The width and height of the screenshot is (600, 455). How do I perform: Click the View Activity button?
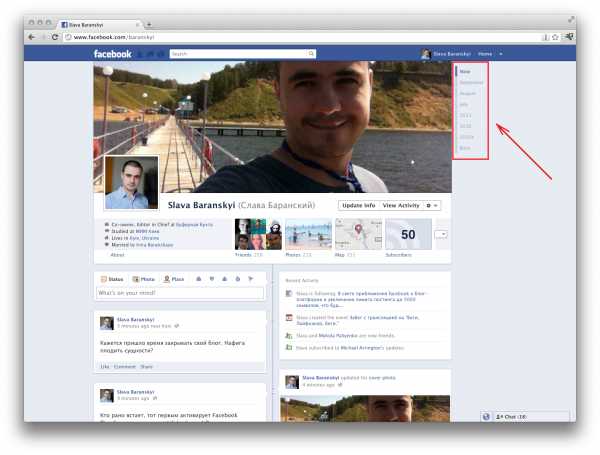point(401,205)
